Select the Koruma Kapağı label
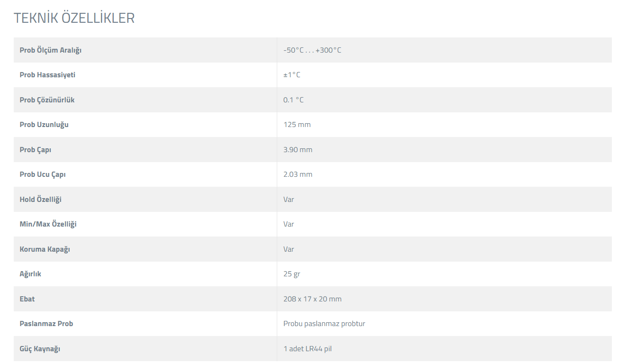618x364 pixels. 45,249
